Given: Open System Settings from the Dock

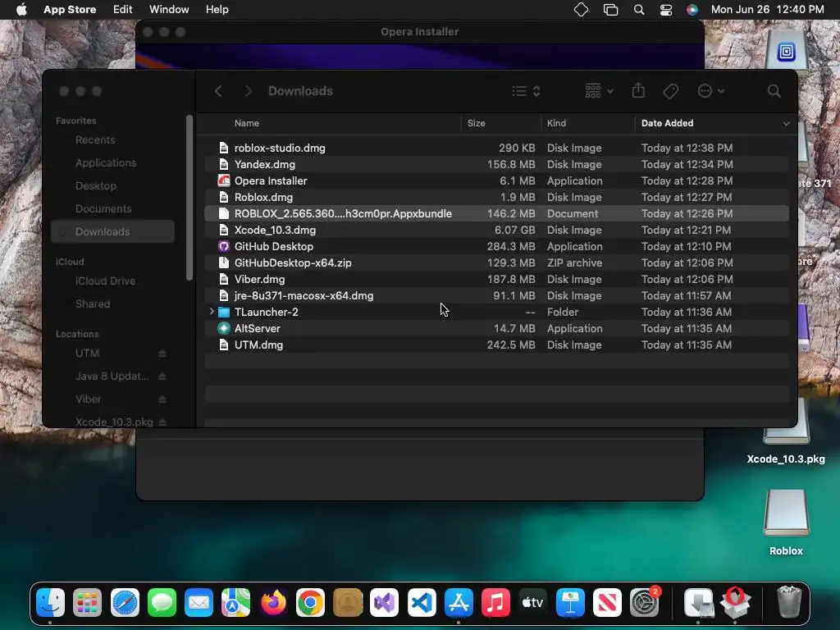Looking at the screenshot, I should coord(645,603).
